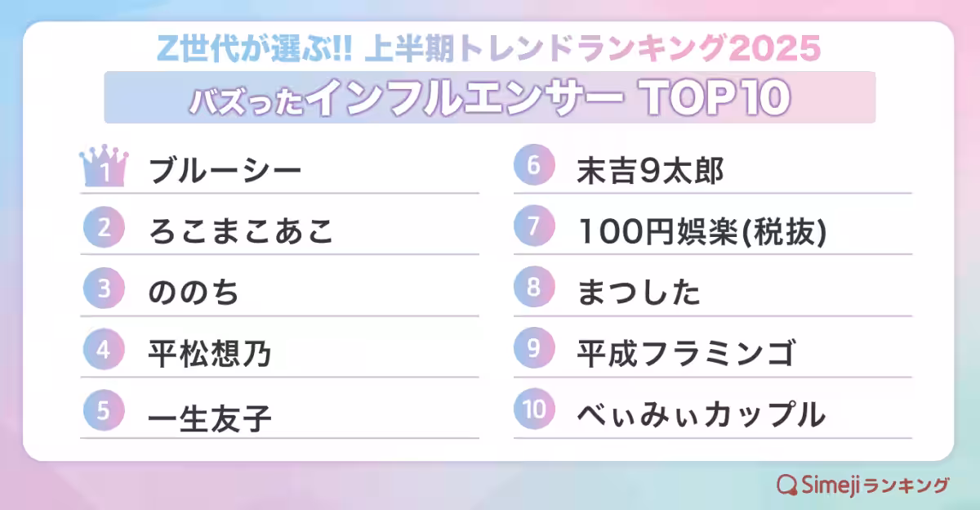The width and height of the screenshot is (980, 510).
Task: Click the number 10 rank badge
Action: (534, 411)
